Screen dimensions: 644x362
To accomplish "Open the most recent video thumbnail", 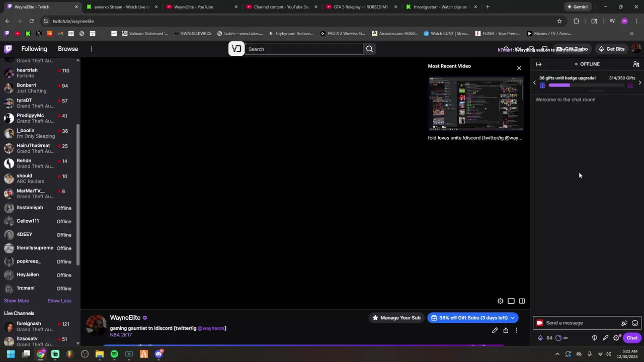I will pyautogui.click(x=476, y=104).
